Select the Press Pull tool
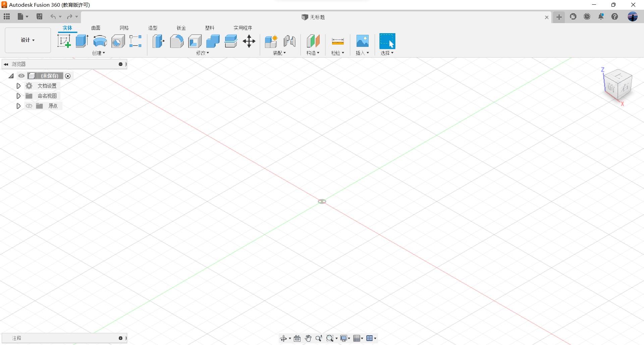This screenshot has height=345, width=644. click(159, 41)
